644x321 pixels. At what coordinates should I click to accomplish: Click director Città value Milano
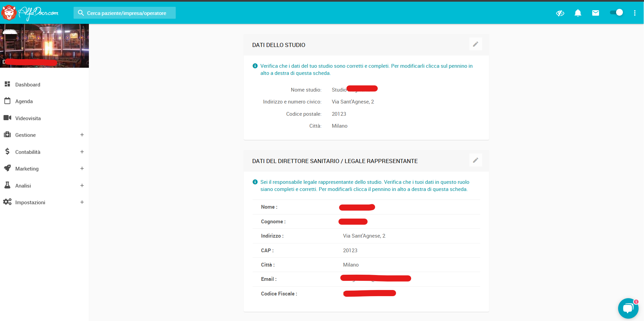point(351,265)
